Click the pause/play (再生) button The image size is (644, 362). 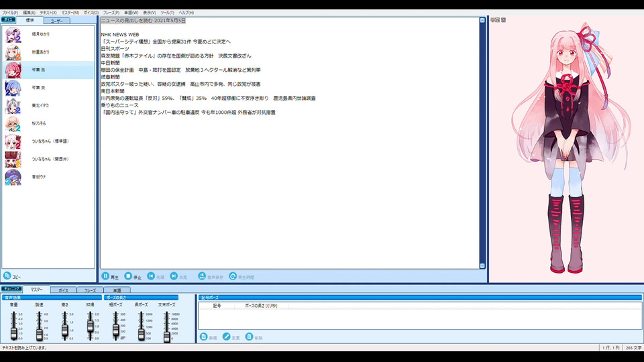[105, 276]
